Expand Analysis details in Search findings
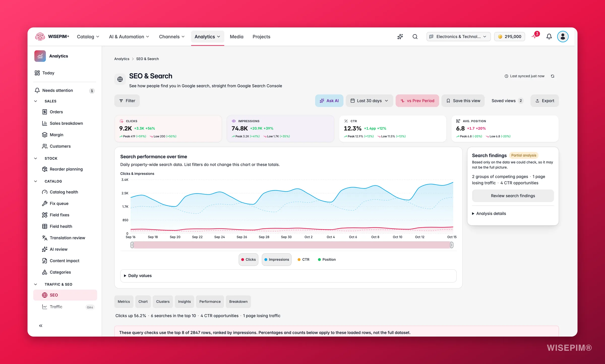 tap(489, 213)
